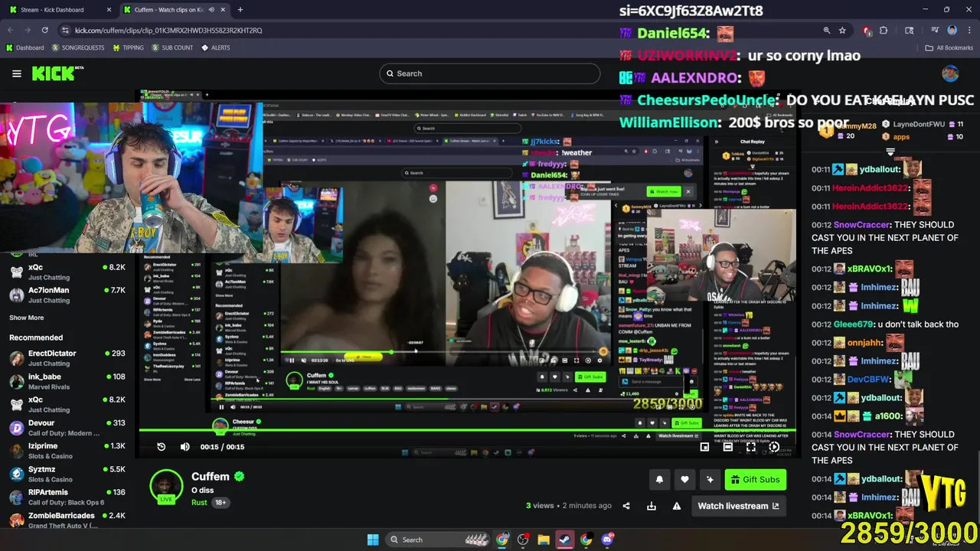The image size is (980, 551).
Task: Open Syztmz channel in Recommended
Action: tap(67, 474)
